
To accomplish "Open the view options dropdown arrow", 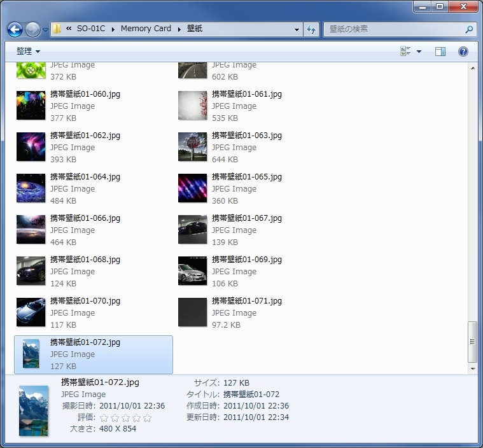I will [x=419, y=52].
